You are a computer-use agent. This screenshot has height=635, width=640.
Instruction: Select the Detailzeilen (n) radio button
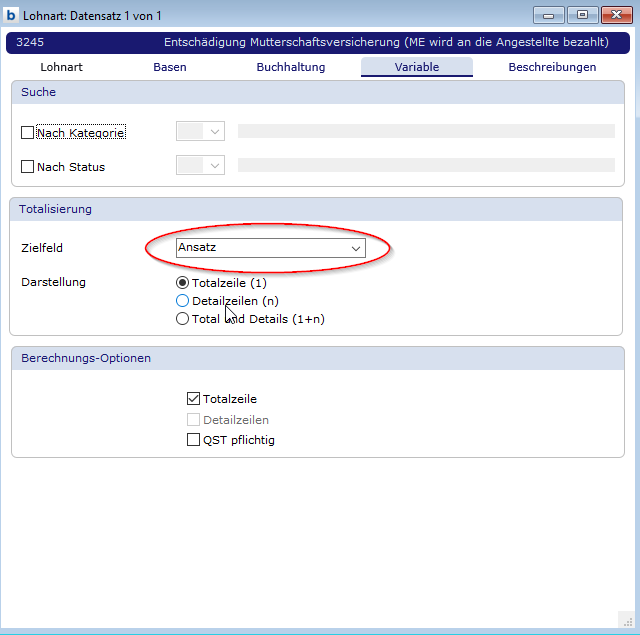coord(182,300)
